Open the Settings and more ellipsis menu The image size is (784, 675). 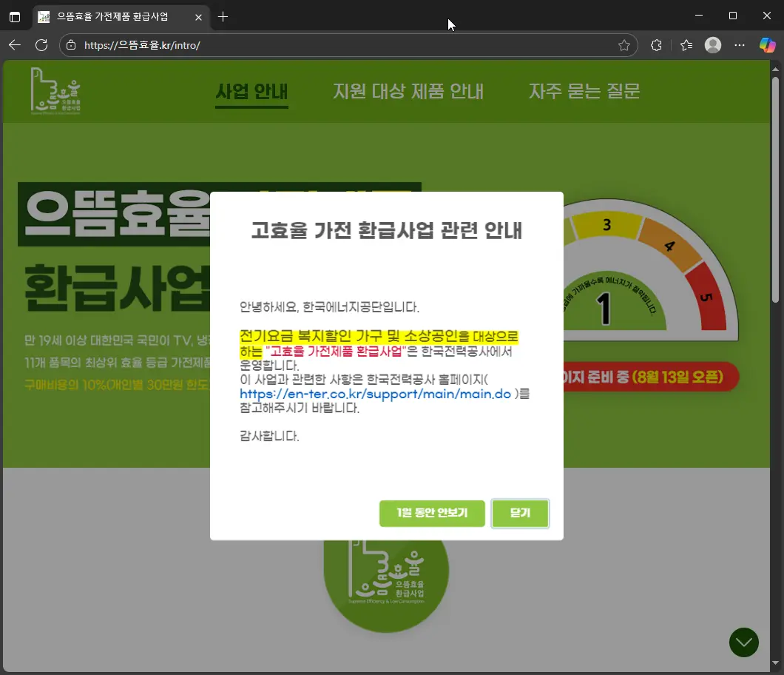click(x=740, y=45)
